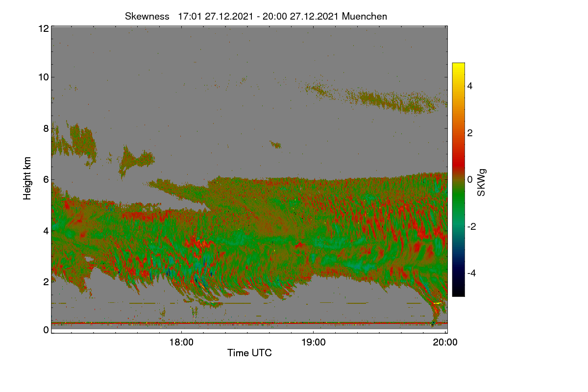Click the '12' height axis label
Image resolution: width=588 pixels, height=392 pixels.
43,28
